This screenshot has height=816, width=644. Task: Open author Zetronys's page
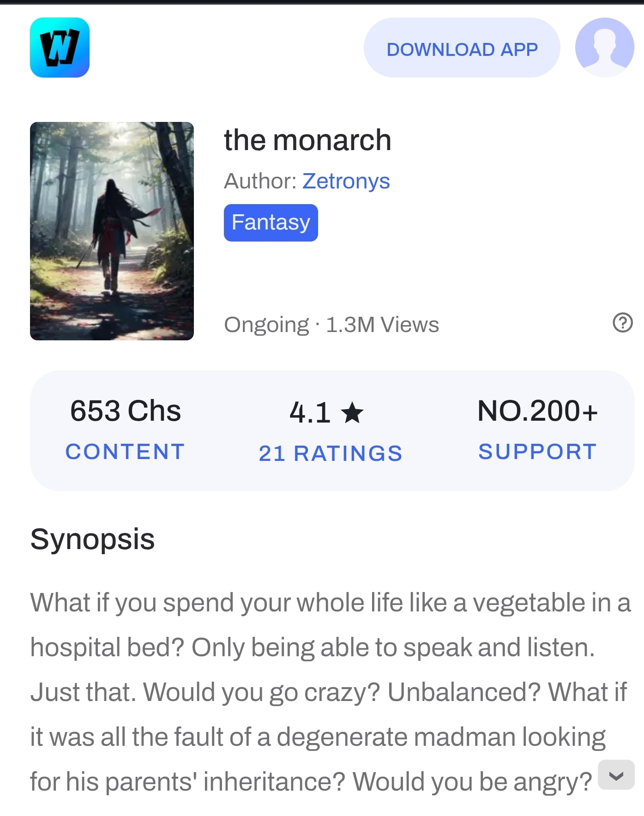(x=346, y=181)
